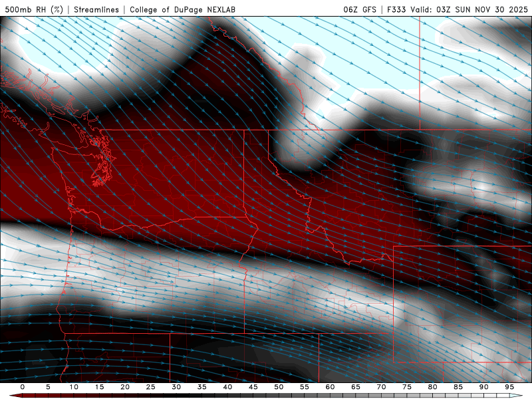The image size is (532, 399).
Task: Click the "15" value on the color scale
Action: tap(99, 387)
